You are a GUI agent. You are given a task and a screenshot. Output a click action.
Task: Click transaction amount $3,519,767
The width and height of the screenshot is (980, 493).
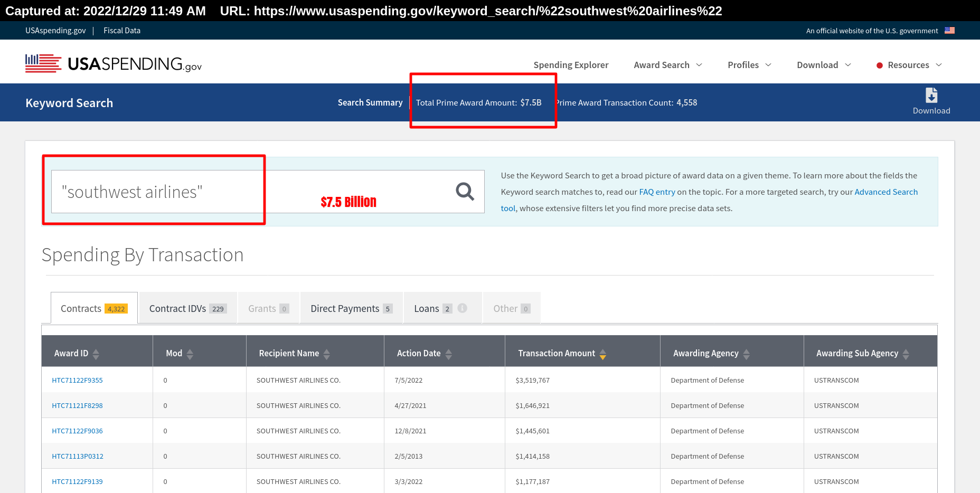[x=532, y=380]
